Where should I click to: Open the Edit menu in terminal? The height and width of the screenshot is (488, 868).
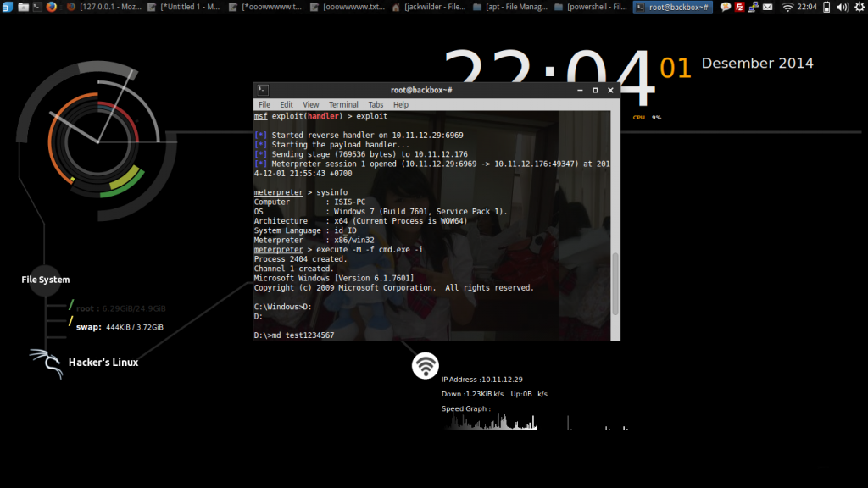pos(287,104)
